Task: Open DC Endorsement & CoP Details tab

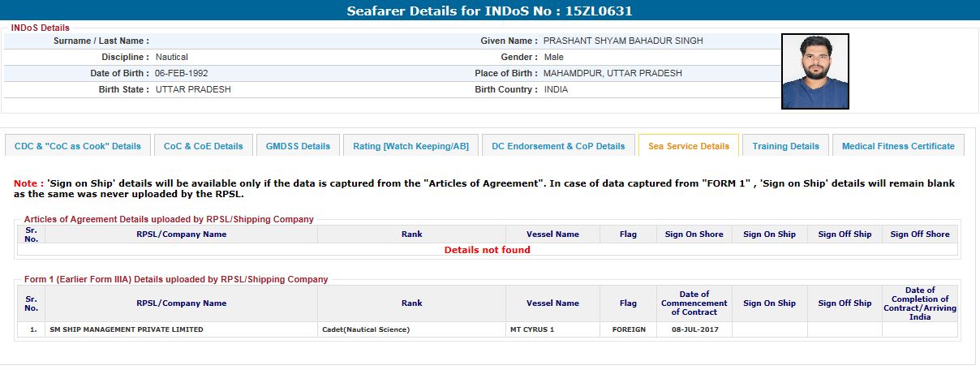Action: (x=558, y=146)
